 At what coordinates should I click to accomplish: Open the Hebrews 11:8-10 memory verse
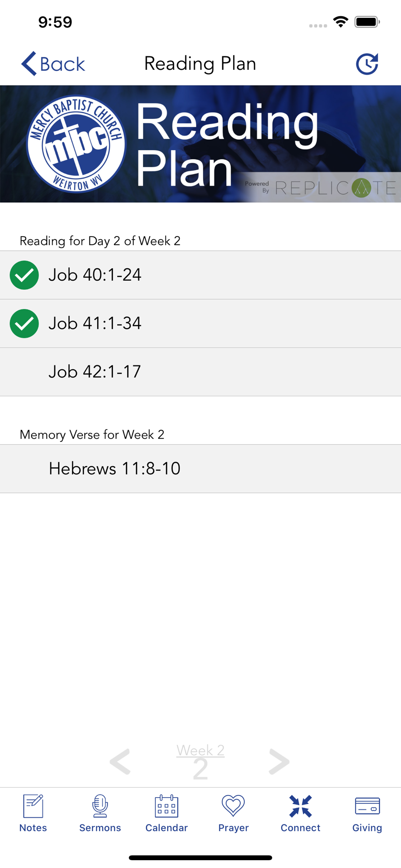(x=200, y=469)
